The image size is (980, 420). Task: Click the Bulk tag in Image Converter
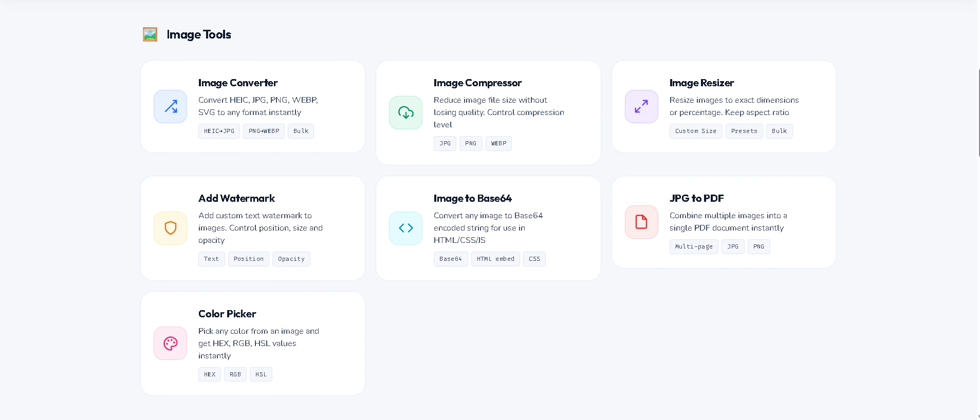point(301,131)
